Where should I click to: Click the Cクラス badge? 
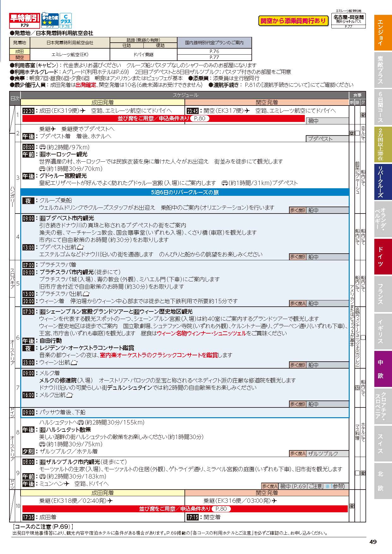pyautogui.click(x=66, y=21)
